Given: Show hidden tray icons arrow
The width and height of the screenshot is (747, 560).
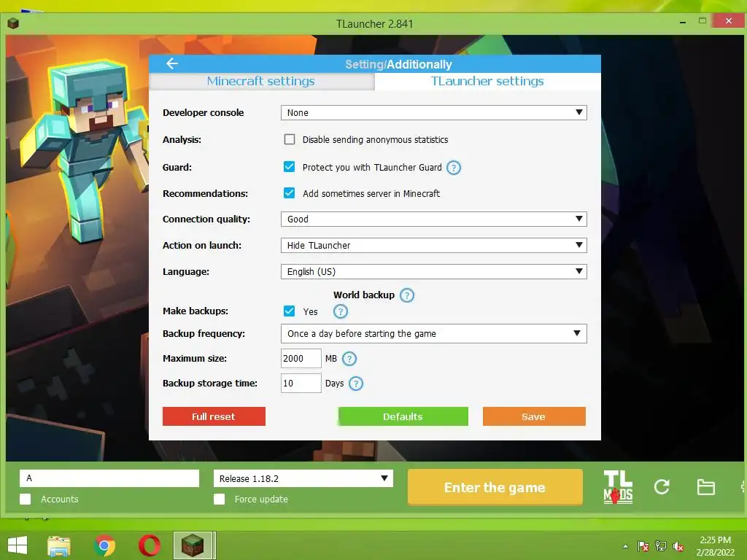Looking at the screenshot, I should coord(625,546).
